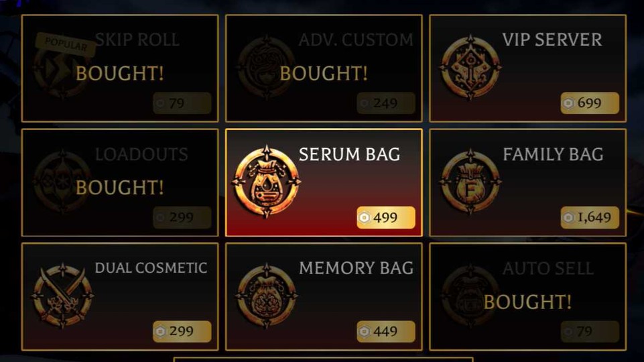Screen dimensions: 644x362
Task: Click the Skip Roll 79 price tag
Action: point(182,103)
